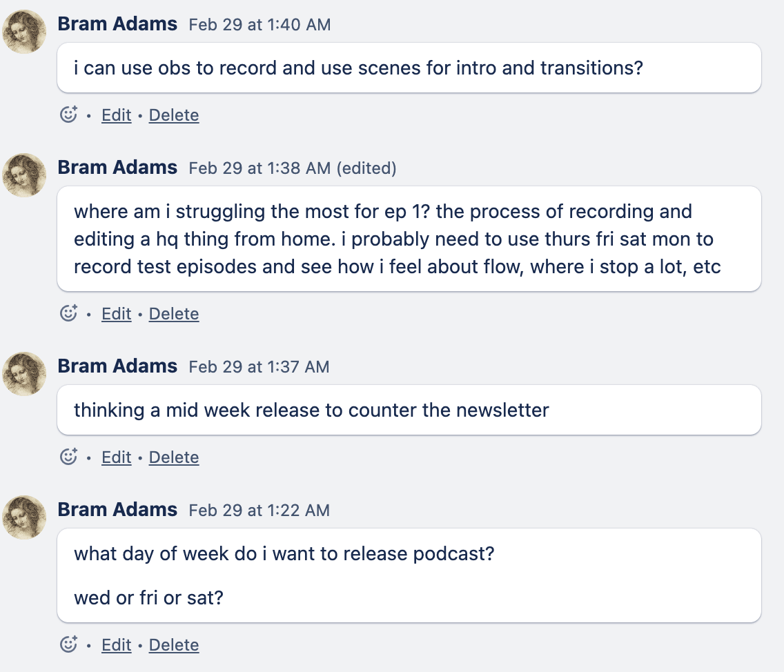Click the avatar beside the 1:38 AM comment
Screen dimensions: 784x672
tap(25, 175)
